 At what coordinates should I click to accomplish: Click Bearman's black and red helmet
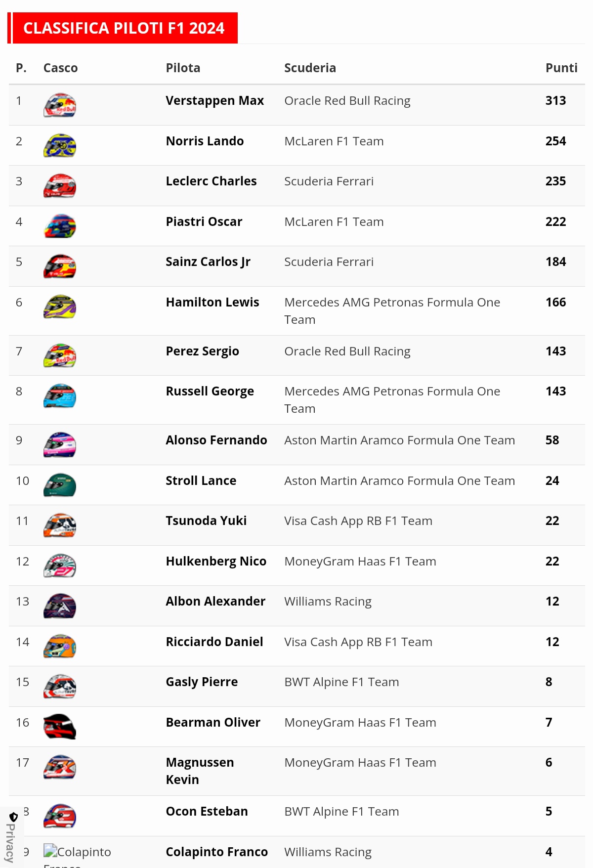click(x=60, y=727)
